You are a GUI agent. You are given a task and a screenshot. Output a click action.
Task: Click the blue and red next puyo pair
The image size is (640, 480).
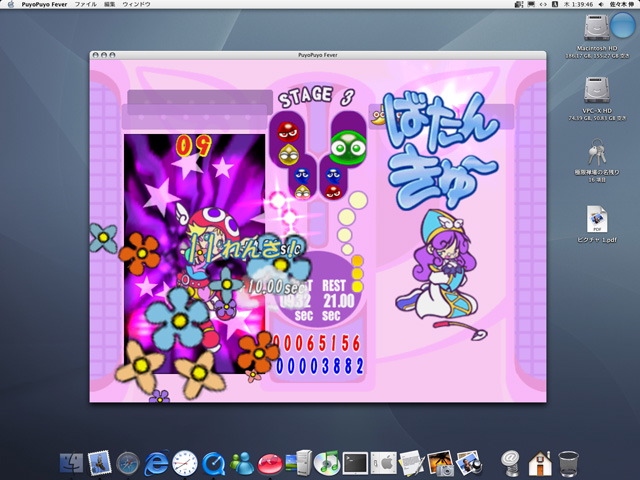pyautogui.click(x=334, y=184)
